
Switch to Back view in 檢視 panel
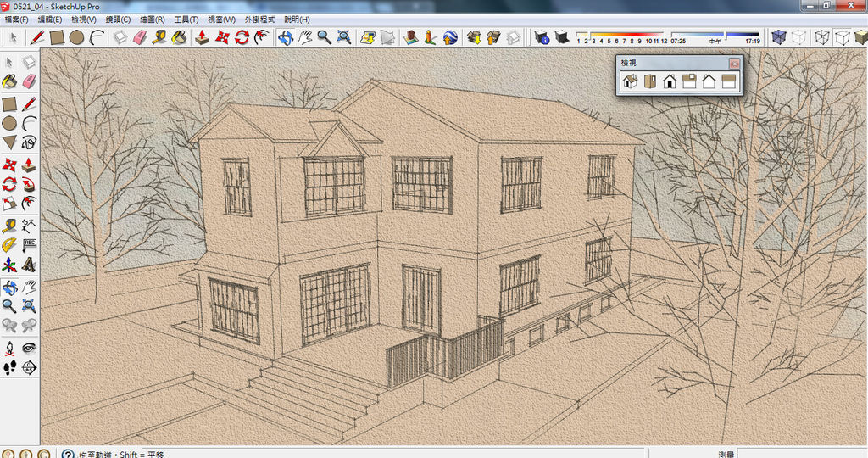(x=709, y=82)
